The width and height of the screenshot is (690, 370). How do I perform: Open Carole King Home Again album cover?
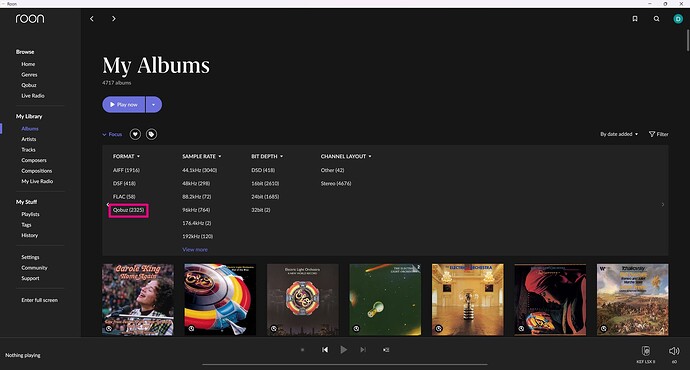click(138, 300)
